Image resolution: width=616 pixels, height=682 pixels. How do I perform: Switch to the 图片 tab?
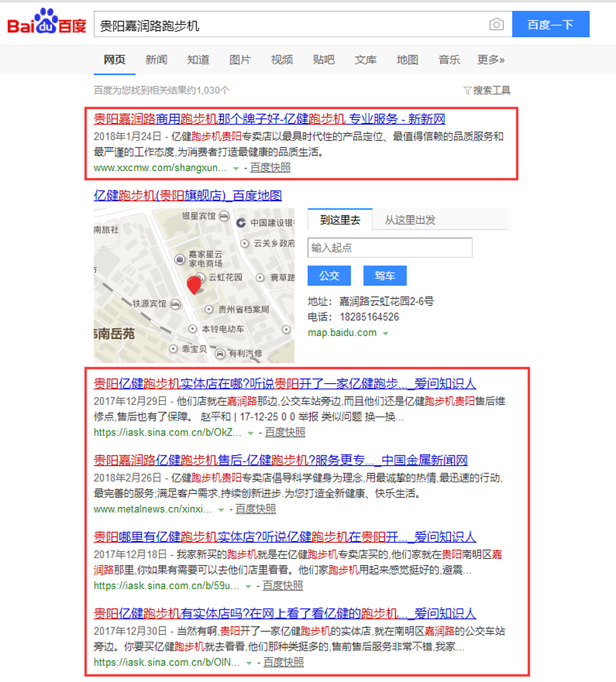point(240,60)
